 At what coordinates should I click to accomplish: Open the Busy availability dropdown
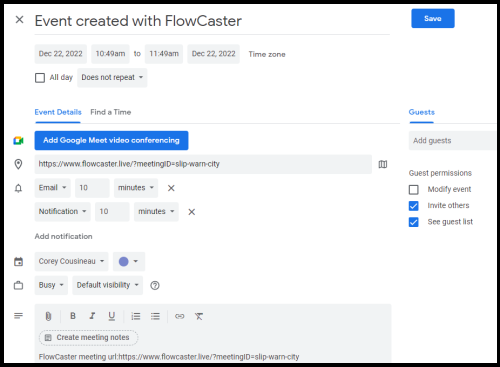click(51, 285)
